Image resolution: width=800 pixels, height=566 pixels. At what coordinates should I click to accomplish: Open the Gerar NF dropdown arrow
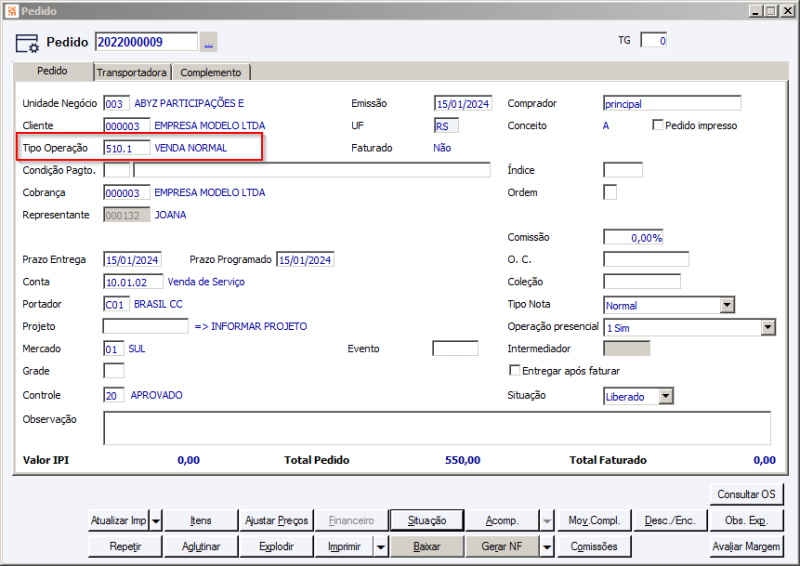(546, 547)
